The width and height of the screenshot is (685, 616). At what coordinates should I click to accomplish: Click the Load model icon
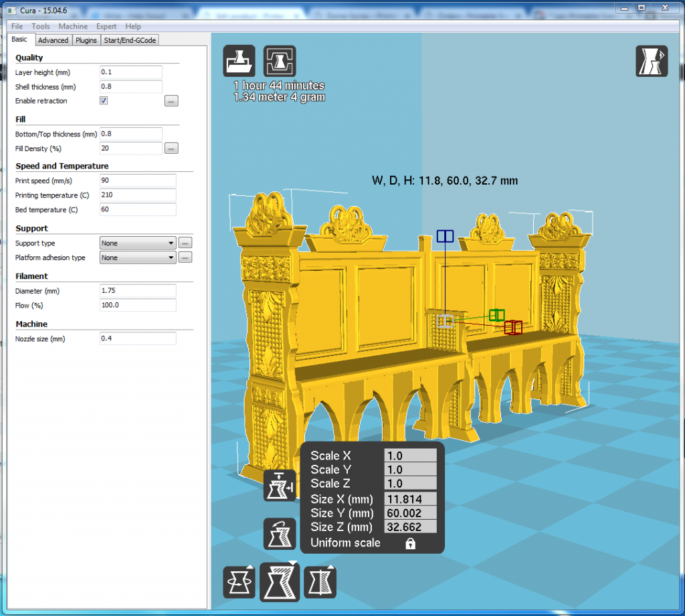click(239, 62)
